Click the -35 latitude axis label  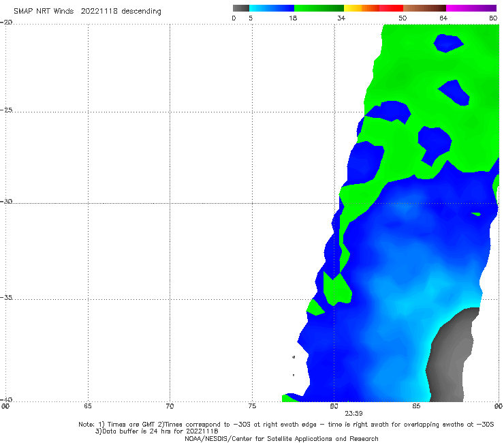[x=6, y=298]
